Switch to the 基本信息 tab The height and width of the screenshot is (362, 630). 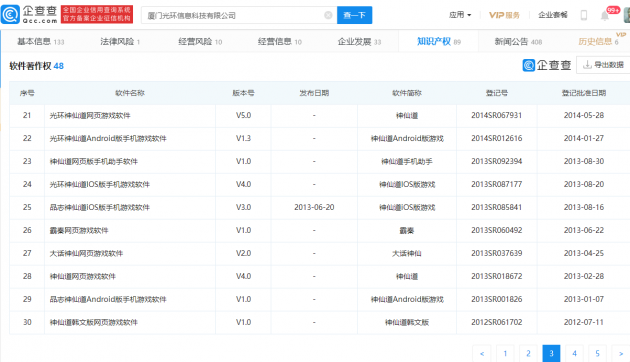41,41
